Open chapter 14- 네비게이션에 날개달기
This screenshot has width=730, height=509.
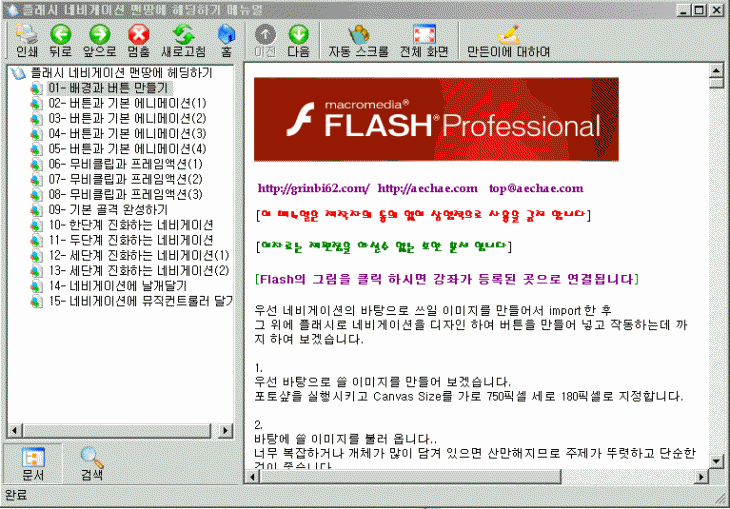coord(118,286)
